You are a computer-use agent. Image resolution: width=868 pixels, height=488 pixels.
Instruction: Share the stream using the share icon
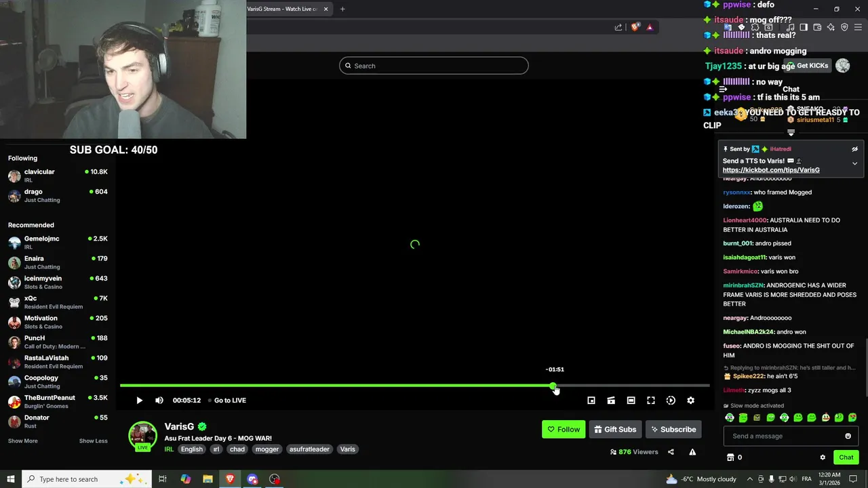(671, 452)
